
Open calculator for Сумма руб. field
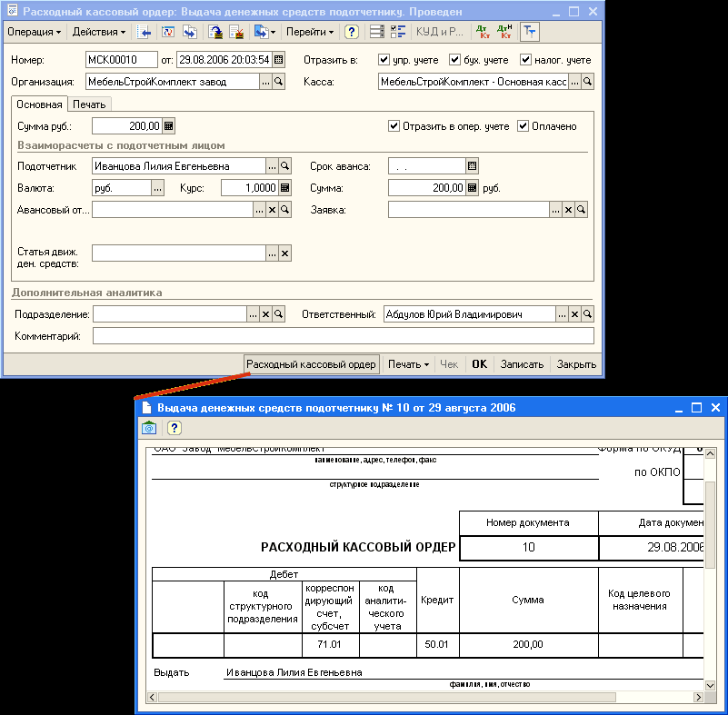click(x=168, y=125)
